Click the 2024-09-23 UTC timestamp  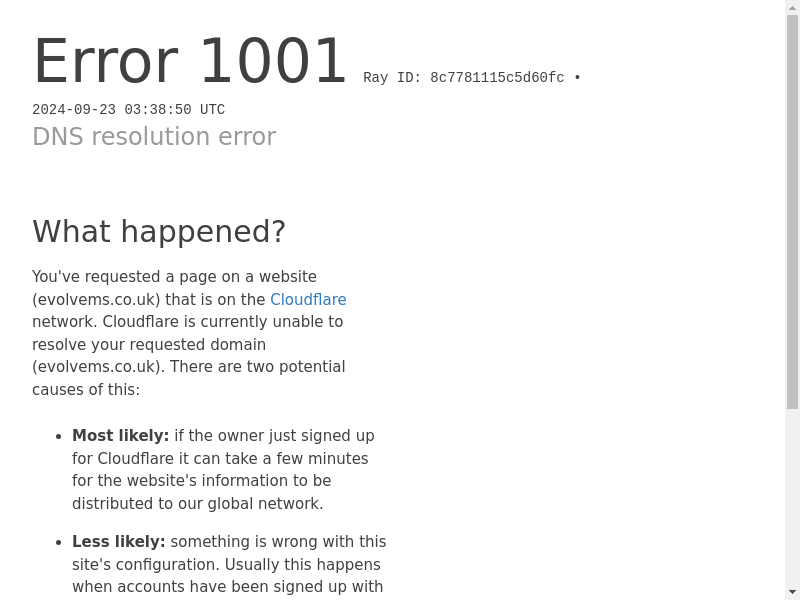coord(129,110)
